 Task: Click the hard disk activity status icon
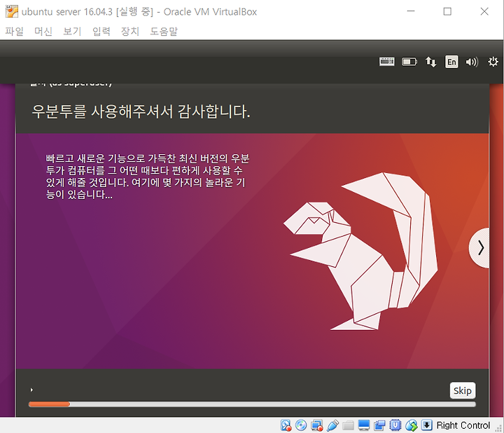(286, 425)
